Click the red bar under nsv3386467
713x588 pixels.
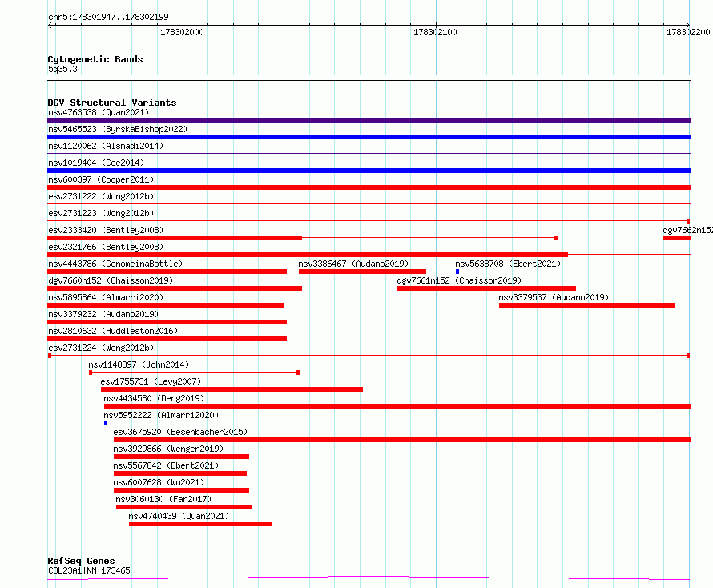362,272
